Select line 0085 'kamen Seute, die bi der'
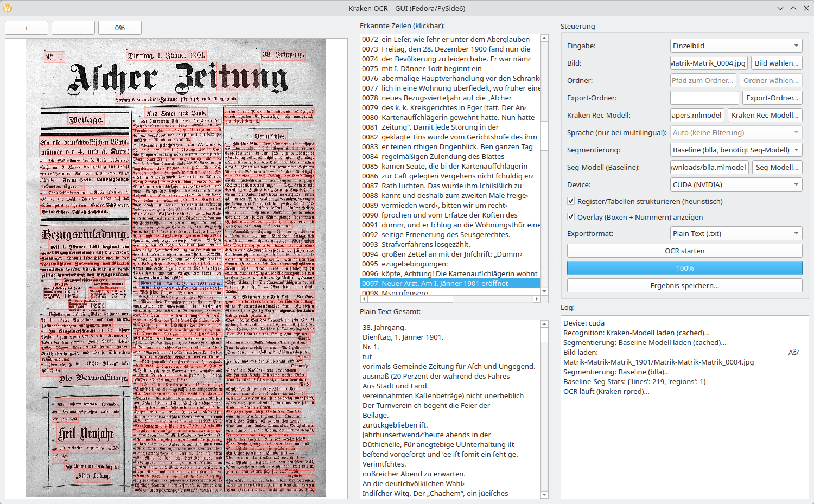The image size is (814, 504). tap(450, 166)
